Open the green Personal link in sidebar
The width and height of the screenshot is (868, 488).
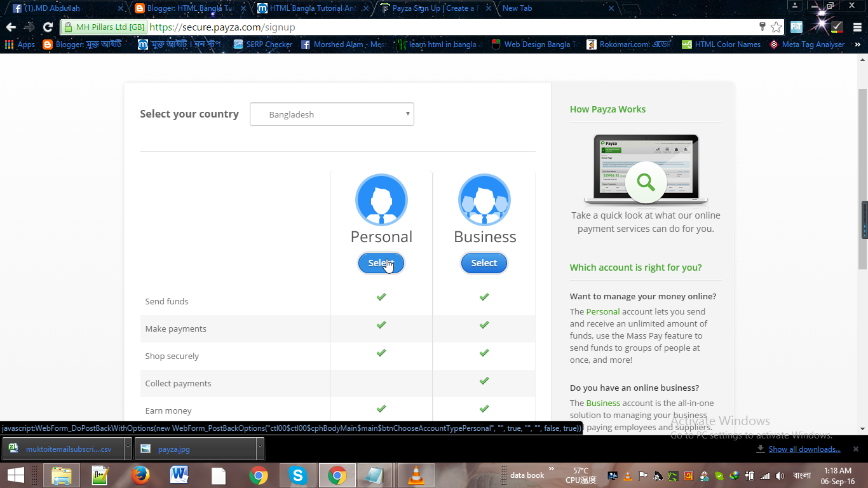pyautogui.click(x=603, y=311)
